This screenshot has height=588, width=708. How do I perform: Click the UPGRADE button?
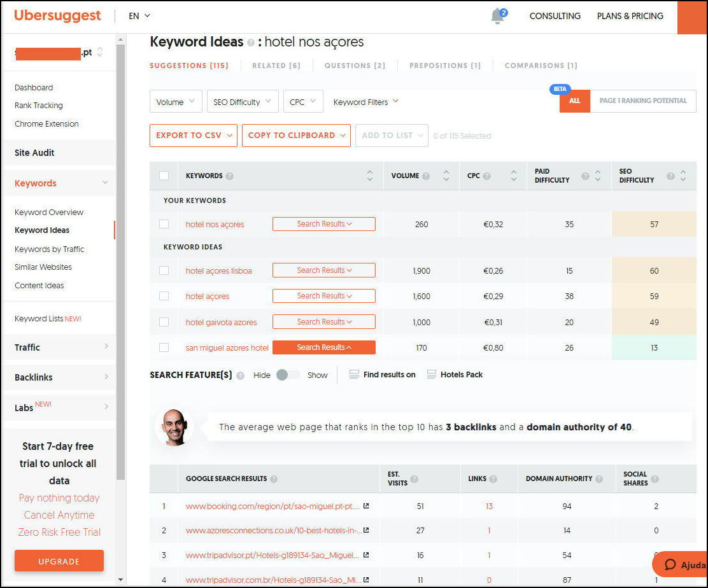click(x=59, y=561)
